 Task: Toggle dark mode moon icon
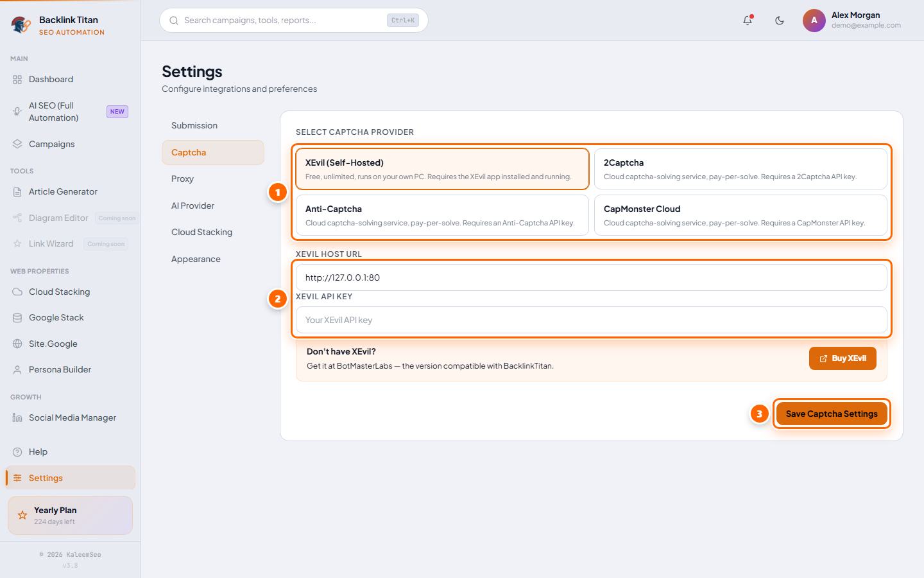click(x=780, y=21)
